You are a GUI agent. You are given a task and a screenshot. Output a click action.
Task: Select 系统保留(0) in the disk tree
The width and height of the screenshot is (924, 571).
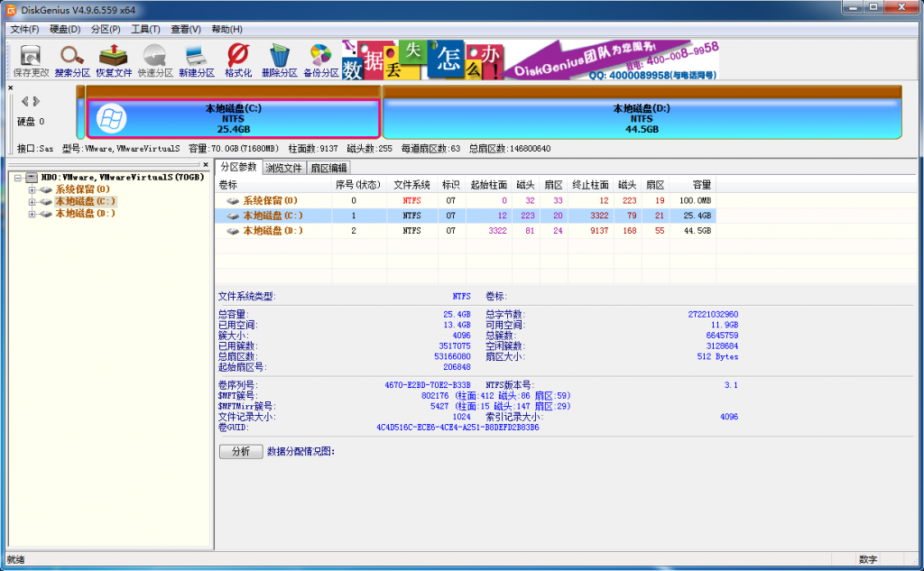[82, 189]
